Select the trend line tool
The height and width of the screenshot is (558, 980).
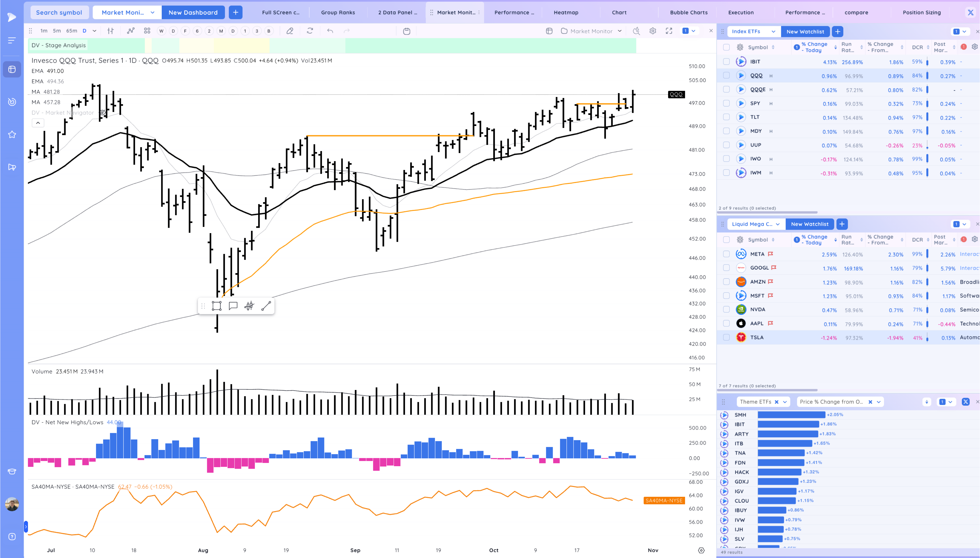pos(266,306)
